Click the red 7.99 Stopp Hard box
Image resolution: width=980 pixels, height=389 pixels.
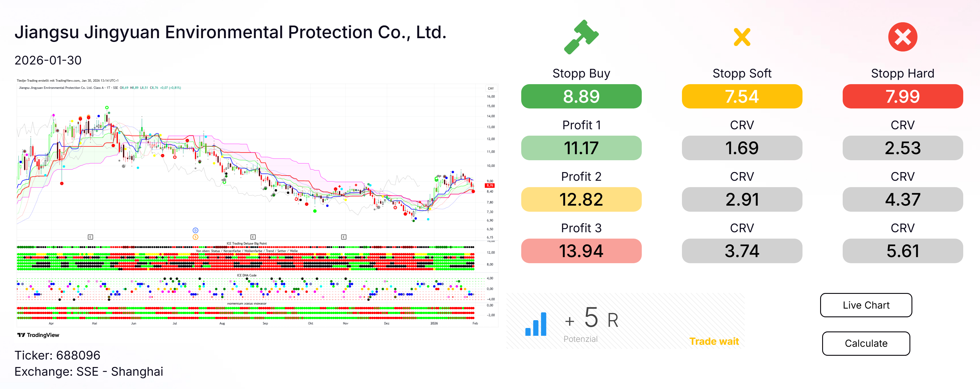pos(903,96)
